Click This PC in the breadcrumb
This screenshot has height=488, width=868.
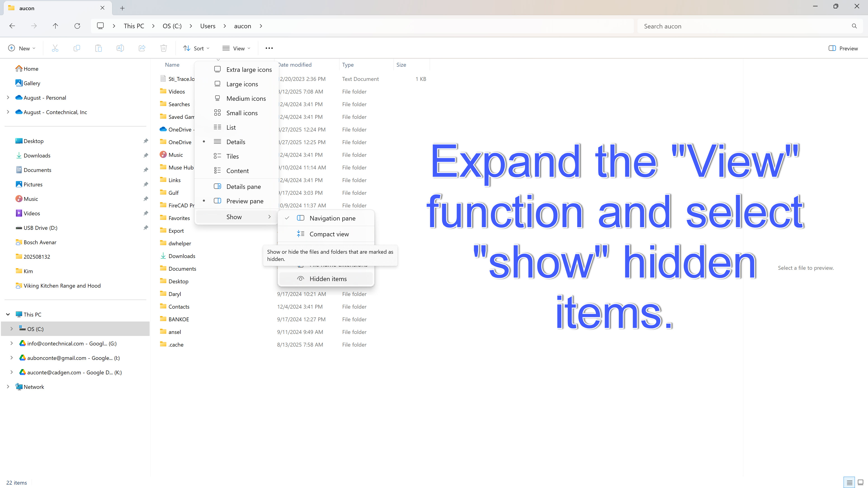click(x=134, y=26)
